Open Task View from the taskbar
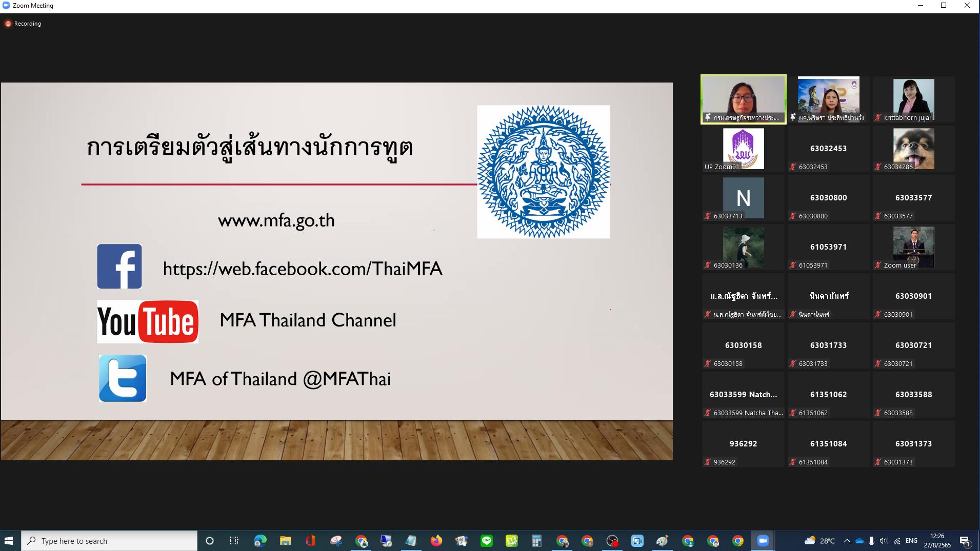The image size is (980, 551). pyautogui.click(x=234, y=541)
